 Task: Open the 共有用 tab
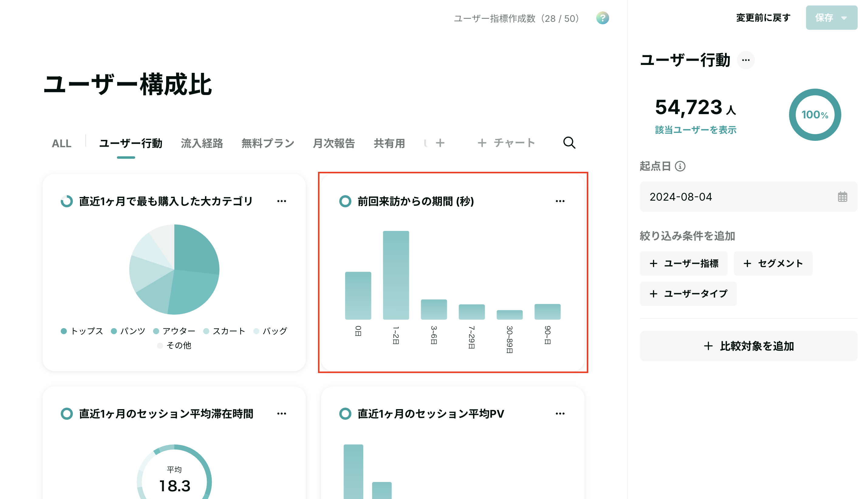(389, 143)
